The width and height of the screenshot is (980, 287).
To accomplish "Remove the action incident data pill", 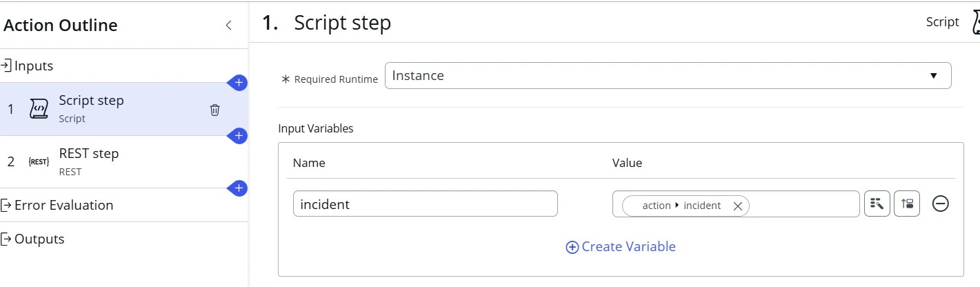I will point(737,206).
